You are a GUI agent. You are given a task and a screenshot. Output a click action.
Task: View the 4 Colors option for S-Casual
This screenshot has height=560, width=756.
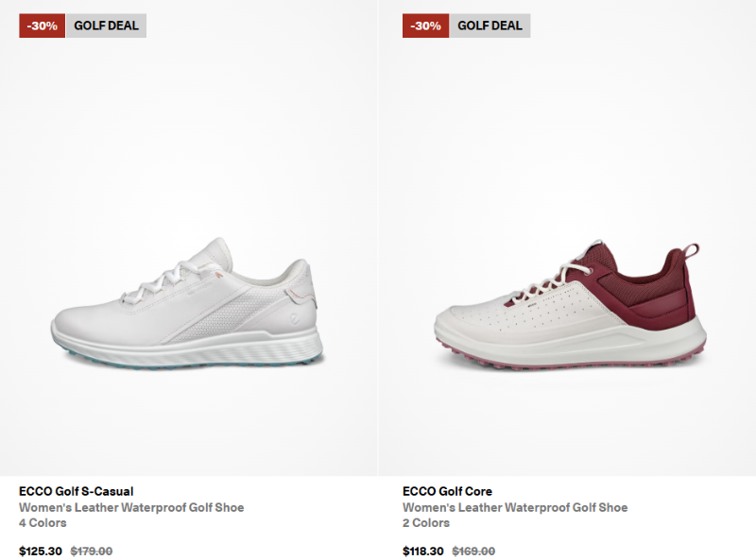pyautogui.click(x=43, y=523)
